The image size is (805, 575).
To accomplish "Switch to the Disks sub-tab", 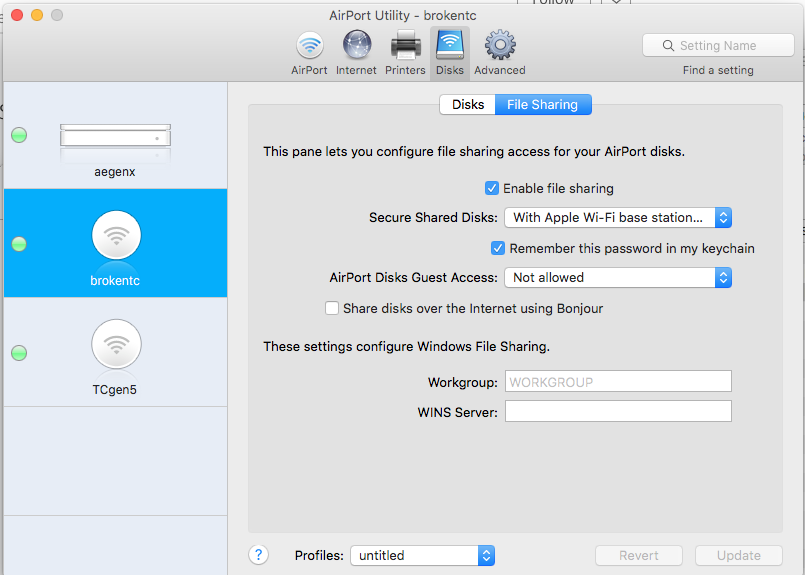I will (468, 105).
